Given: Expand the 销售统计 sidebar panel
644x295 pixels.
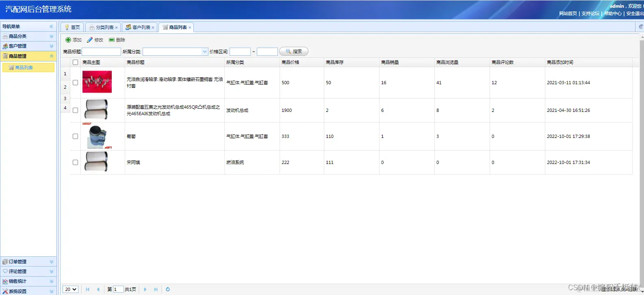Looking at the screenshot, I should pyautogui.click(x=52, y=281).
